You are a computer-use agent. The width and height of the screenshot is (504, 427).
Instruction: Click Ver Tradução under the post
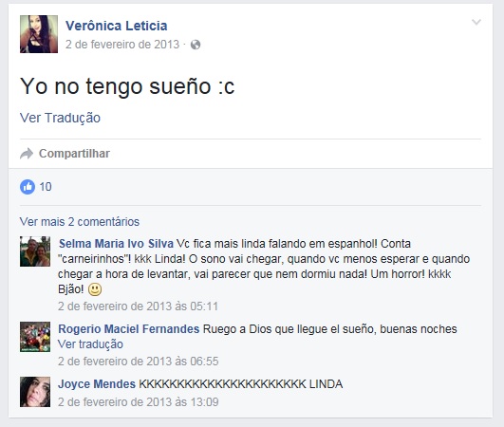[60, 118]
